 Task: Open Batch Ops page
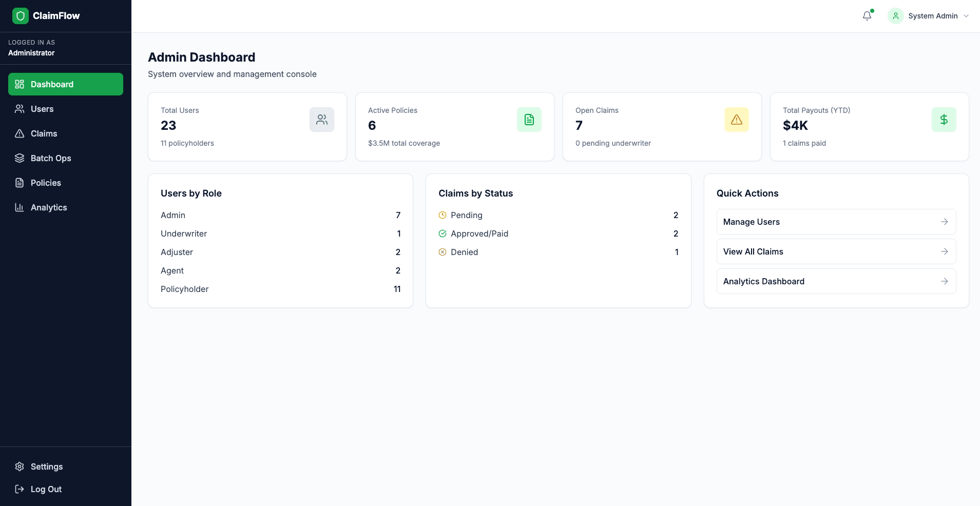(50, 158)
